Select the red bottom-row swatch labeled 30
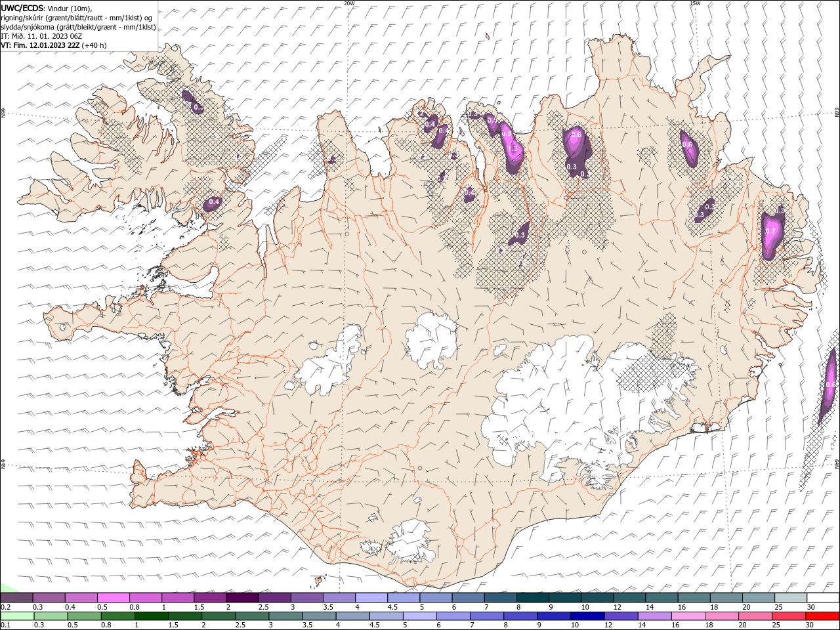This screenshot has width=840, height=630. pyautogui.click(x=822, y=616)
